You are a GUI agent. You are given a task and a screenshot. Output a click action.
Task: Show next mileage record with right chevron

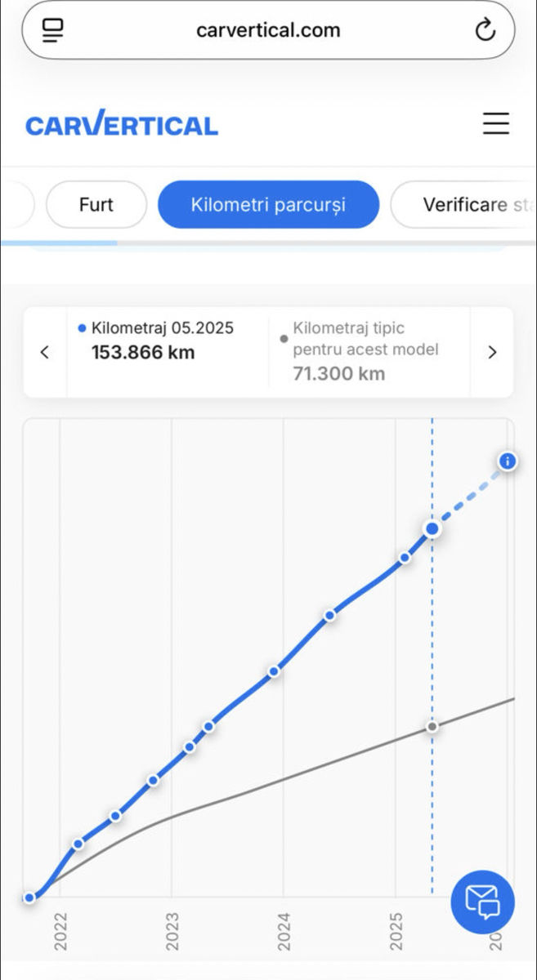click(492, 352)
